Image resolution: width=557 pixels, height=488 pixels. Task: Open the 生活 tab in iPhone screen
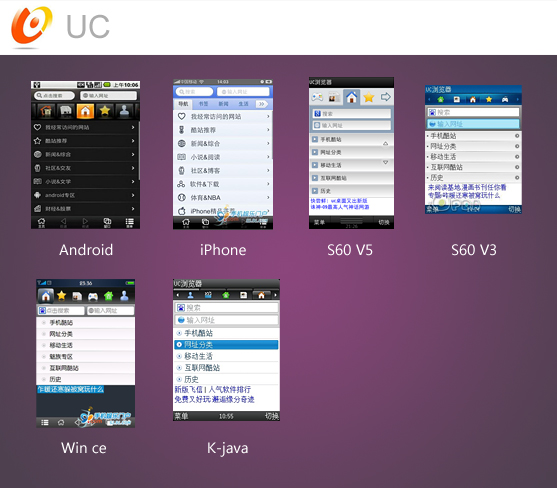pyautogui.click(x=243, y=104)
